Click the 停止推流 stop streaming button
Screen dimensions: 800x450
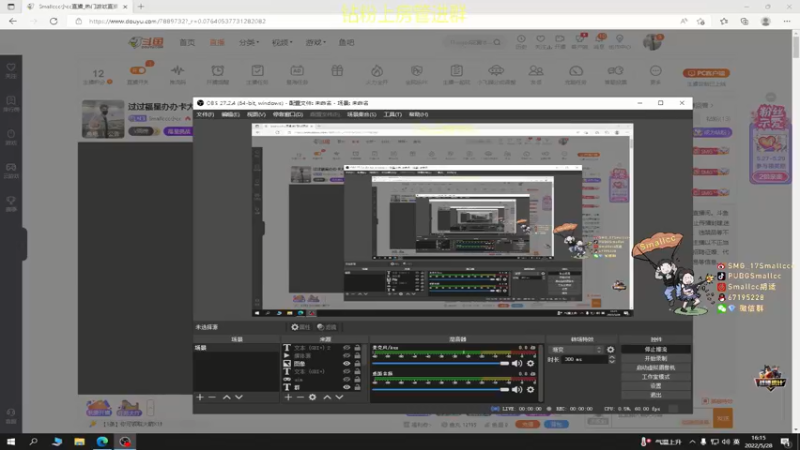pos(656,349)
